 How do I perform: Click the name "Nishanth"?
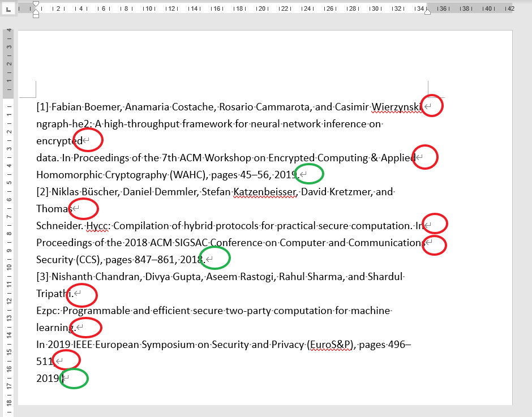tap(72, 277)
